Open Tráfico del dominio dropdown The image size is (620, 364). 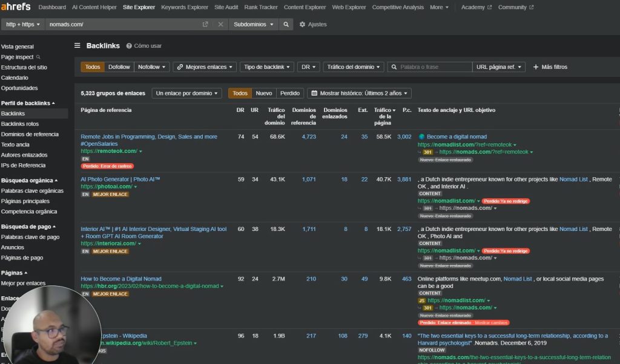pyautogui.click(x=353, y=67)
